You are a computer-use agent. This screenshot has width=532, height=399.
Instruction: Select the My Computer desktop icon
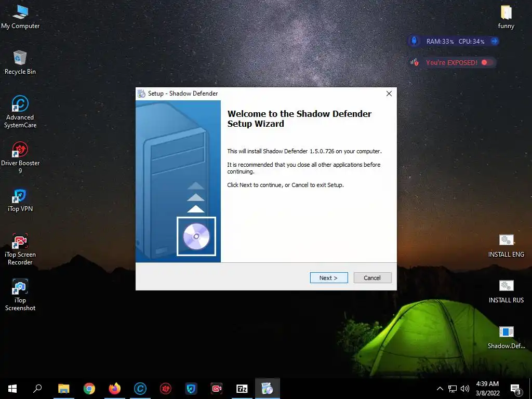[x=20, y=17]
